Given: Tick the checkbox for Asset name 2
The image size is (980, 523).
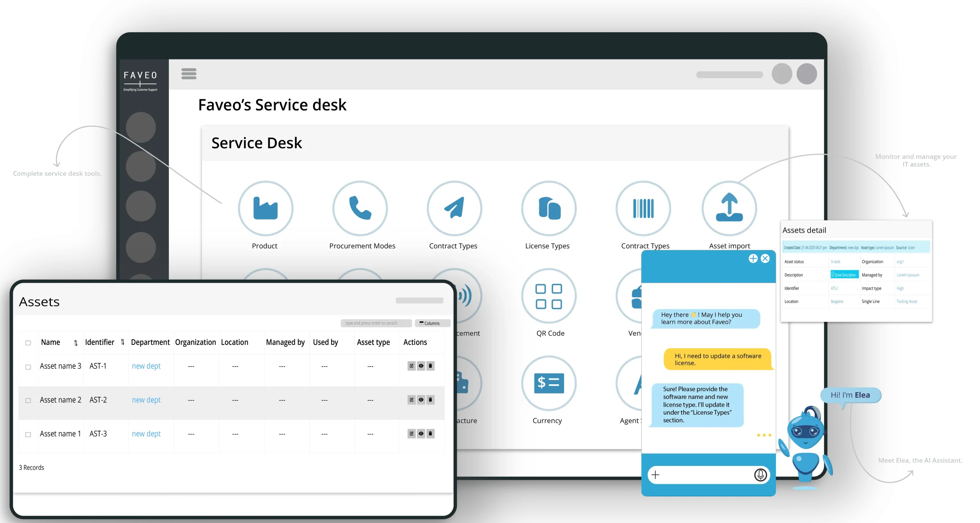Looking at the screenshot, I should point(28,400).
